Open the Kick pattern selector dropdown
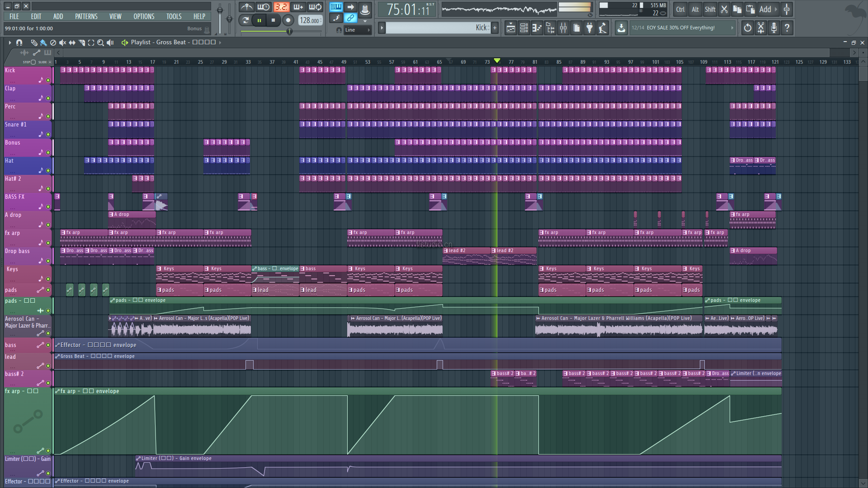The width and height of the screenshot is (868, 488). tap(437, 28)
